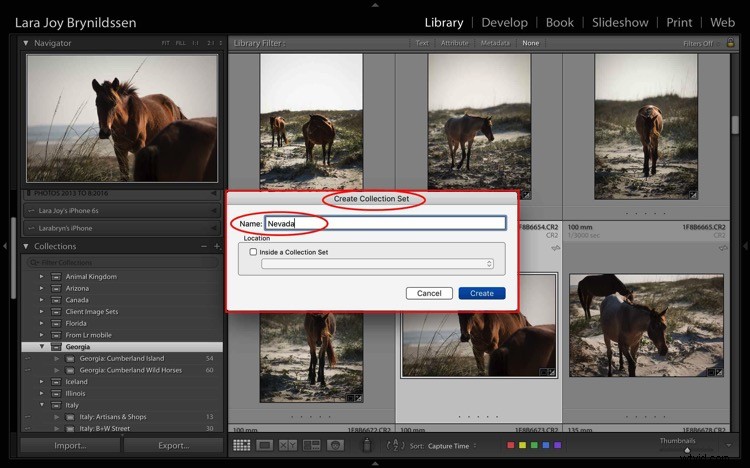Image resolution: width=750 pixels, height=468 pixels.
Task: Expand Client Image Sets collection set
Action: (42, 312)
